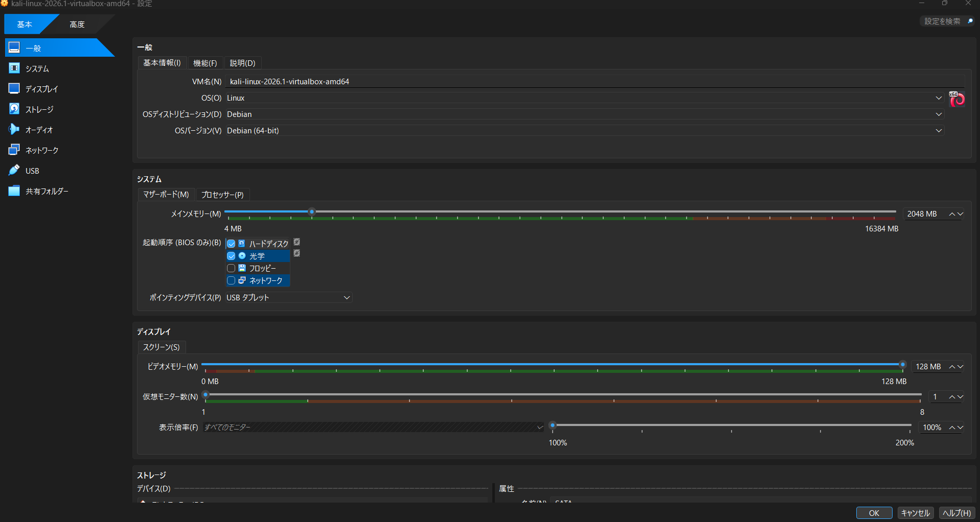Select the スクリーン(S) tab
Viewport: 980px width, 522px height.
point(162,347)
